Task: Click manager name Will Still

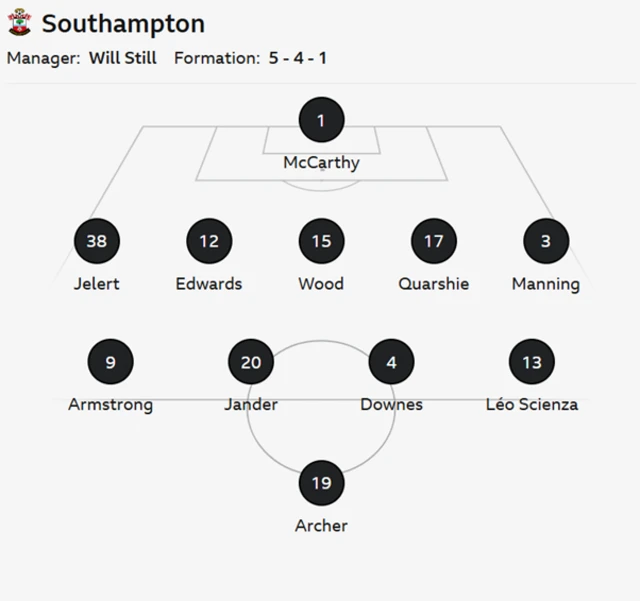Action: point(123,58)
